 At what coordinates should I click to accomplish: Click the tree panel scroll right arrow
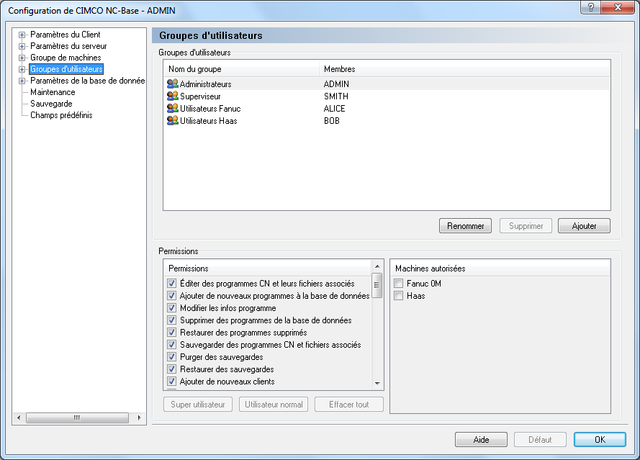[x=139, y=418]
